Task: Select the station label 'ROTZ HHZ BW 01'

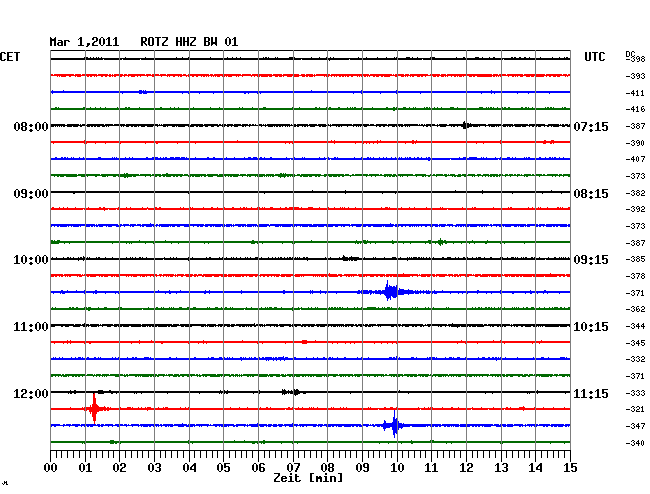Action: tap(189, 42)
